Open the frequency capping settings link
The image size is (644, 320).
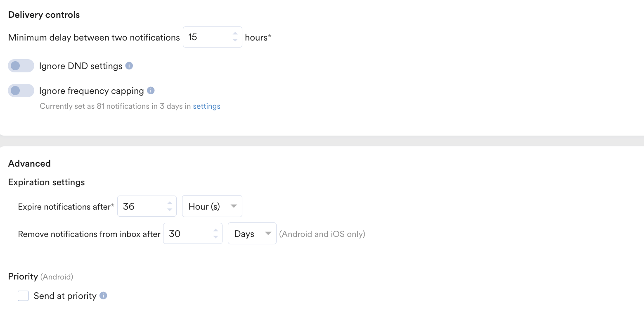(x=206, y=106)
